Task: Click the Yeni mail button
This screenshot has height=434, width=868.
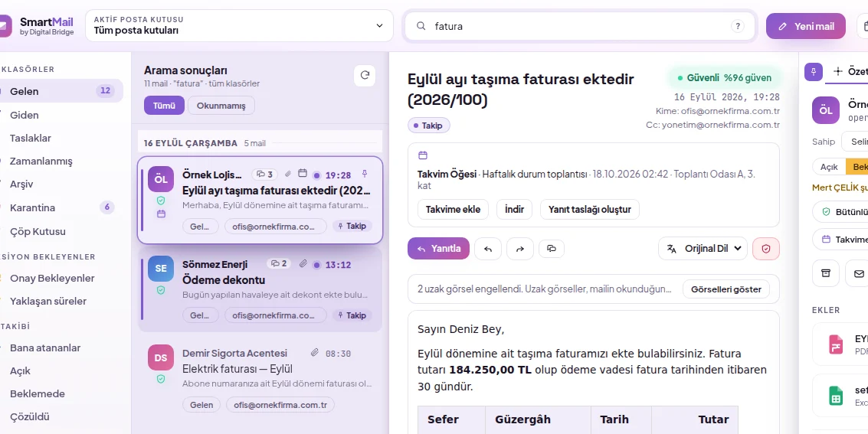Action: (805, 26)
